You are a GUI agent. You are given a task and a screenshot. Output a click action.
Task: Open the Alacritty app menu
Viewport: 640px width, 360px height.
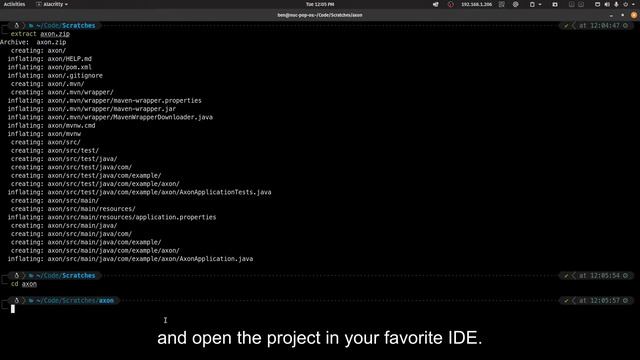coord(52,4)
